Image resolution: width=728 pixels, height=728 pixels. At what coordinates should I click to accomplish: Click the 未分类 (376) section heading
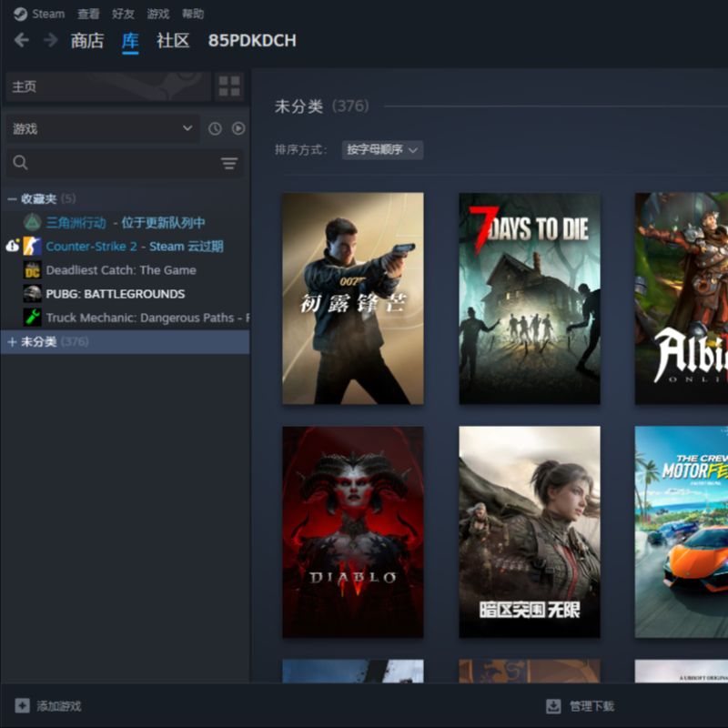pos(322,106)
